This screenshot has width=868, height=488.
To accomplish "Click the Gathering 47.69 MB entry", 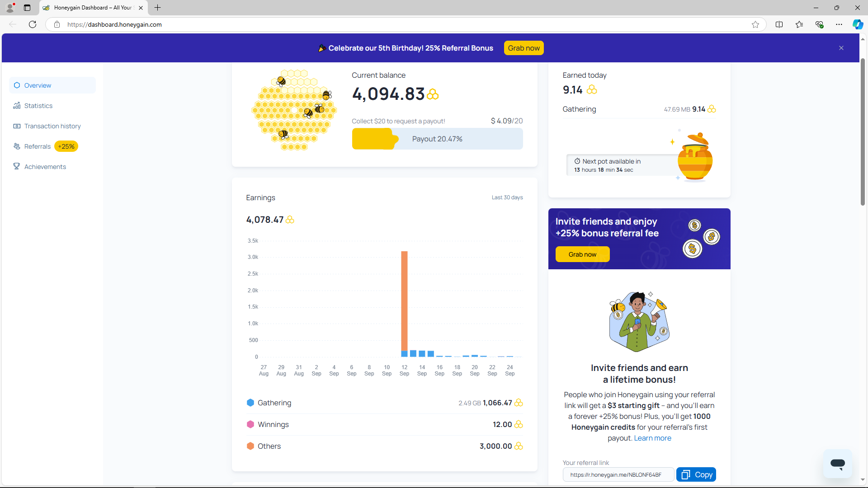I will pos(639,109).
